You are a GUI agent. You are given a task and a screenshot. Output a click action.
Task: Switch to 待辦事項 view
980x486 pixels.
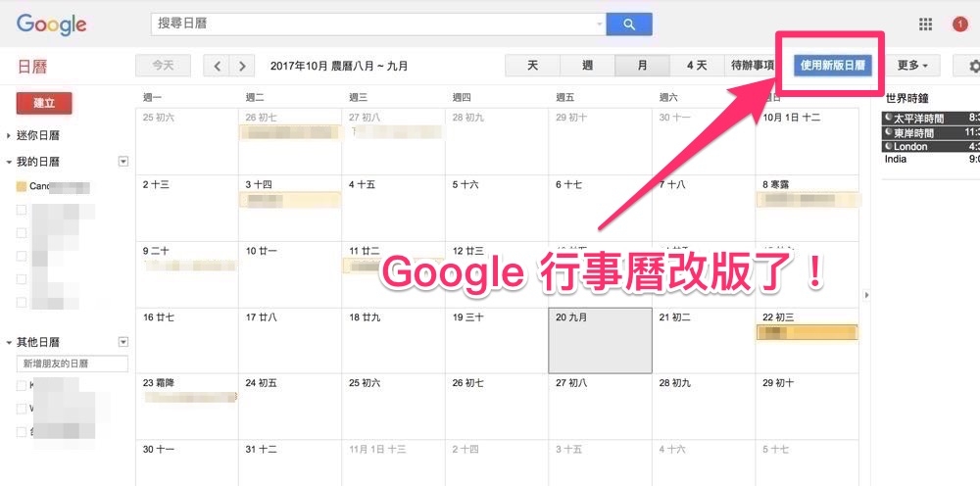[x=753, y=66]
